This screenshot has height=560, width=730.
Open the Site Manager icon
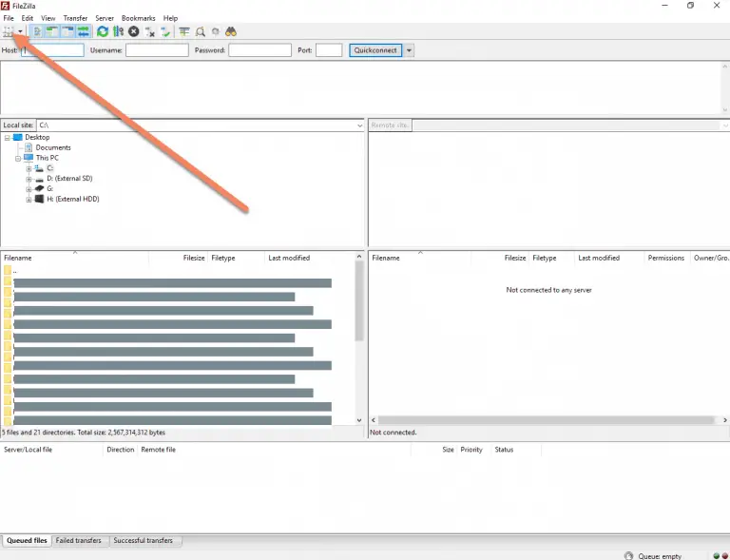click(x=9, y=31)
